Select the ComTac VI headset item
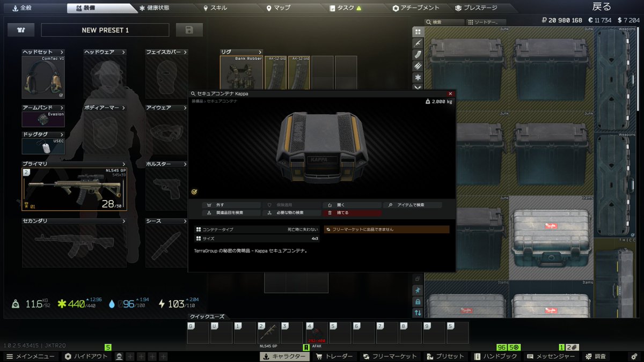Screen dimensions: 644x362 (43, 77)
